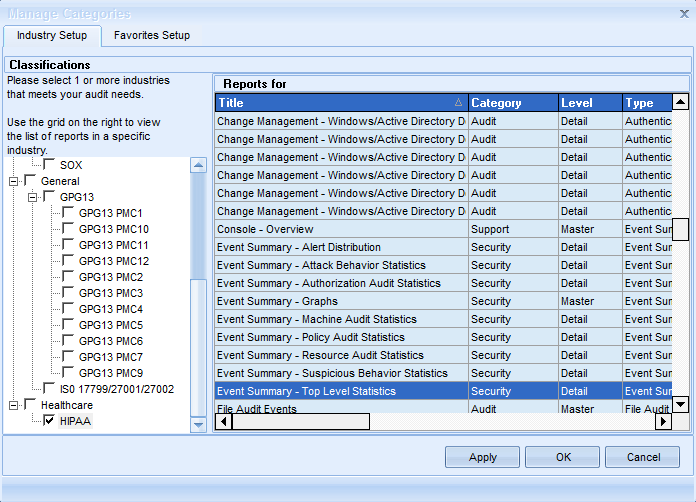Tick the SOX checkbox
Image resolution: width=696 pixels, height=502 pixels.
(x=49, y=164)
